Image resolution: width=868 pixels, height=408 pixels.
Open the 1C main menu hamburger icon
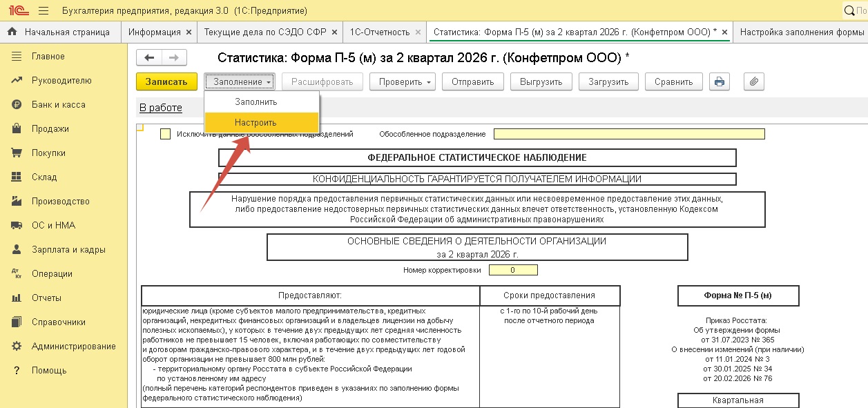coord(43,10)
